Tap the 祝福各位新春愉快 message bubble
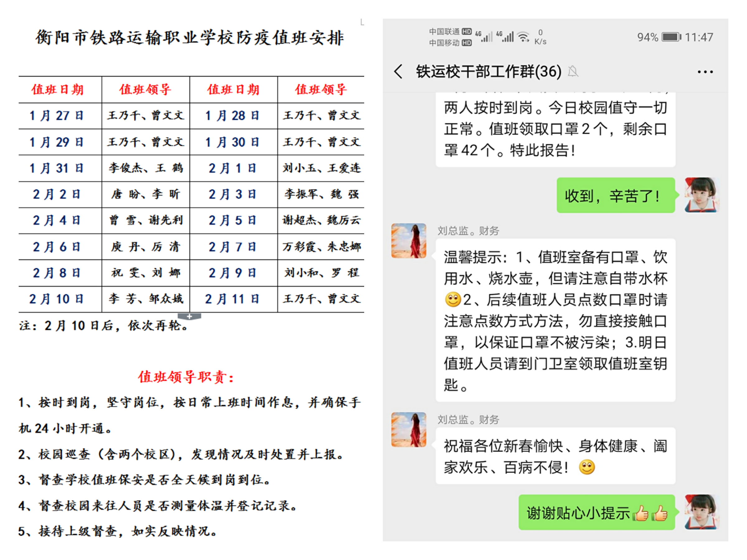 point(556,456)
